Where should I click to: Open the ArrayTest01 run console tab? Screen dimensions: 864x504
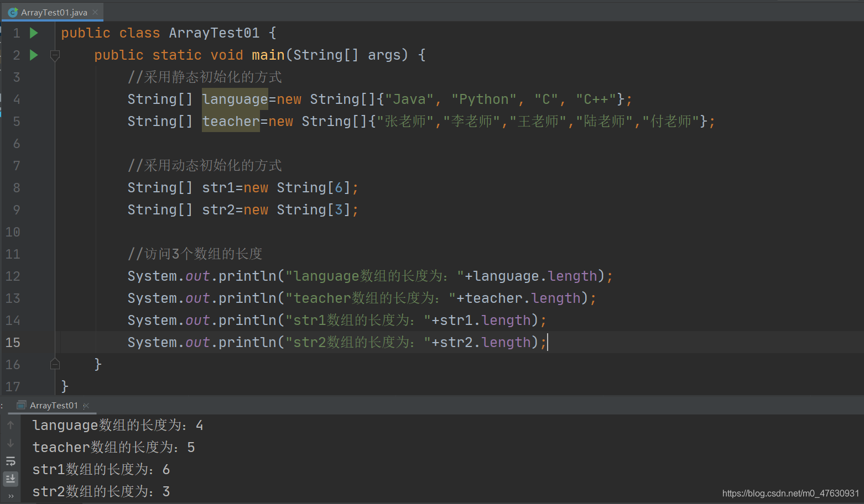pyautogui.click(x=54, y=406)
